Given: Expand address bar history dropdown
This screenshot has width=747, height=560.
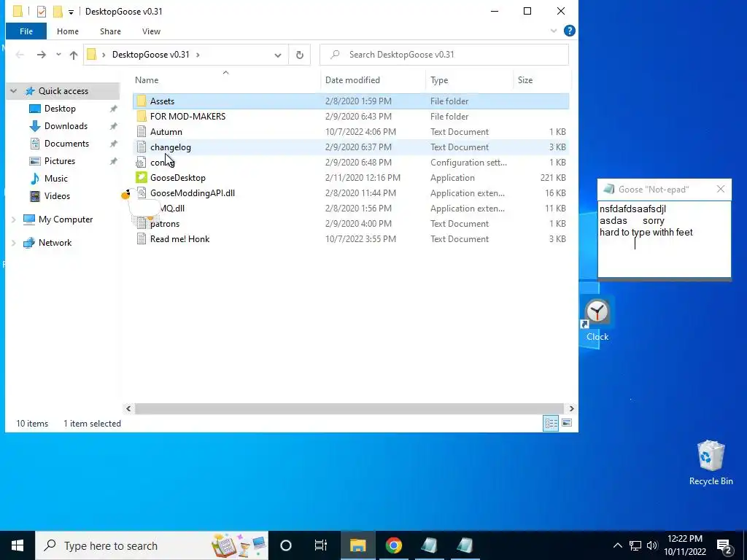Looking at the screenshot, I should click(x=278, y=55).
